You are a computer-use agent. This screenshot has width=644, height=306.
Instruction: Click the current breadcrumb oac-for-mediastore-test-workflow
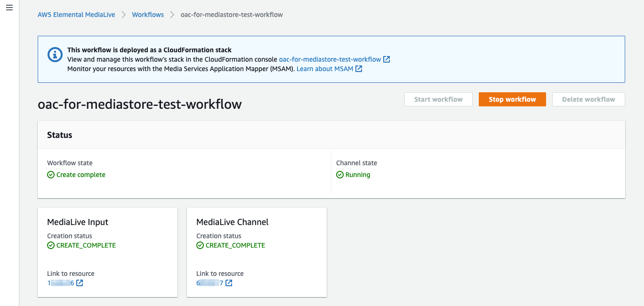coord(232,15)
